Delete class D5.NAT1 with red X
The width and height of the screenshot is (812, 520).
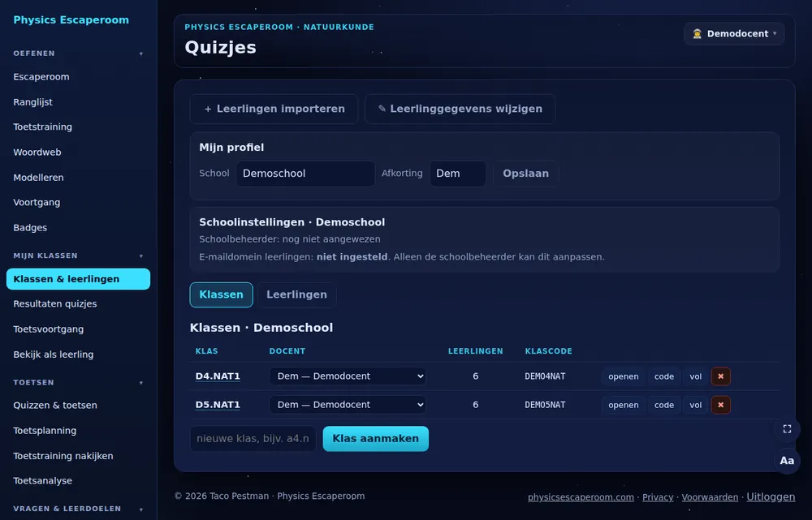pyautogui.click(x=720, y=405)
